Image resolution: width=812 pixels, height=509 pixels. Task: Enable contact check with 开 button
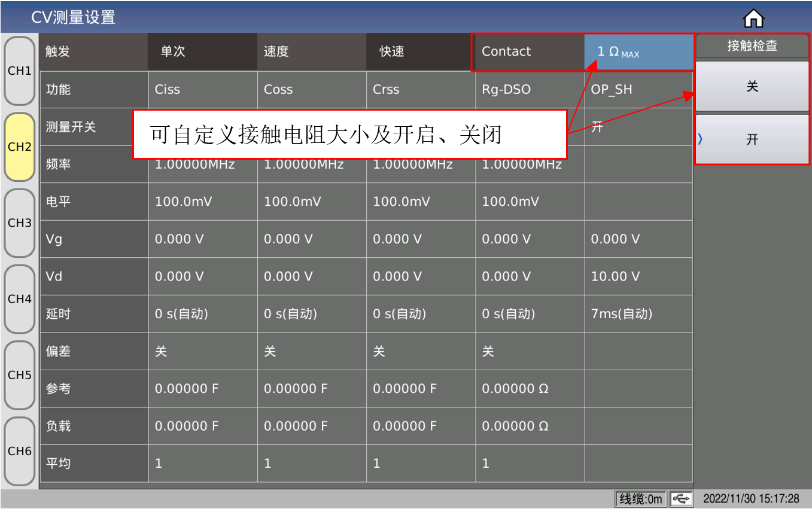[752, 139]
